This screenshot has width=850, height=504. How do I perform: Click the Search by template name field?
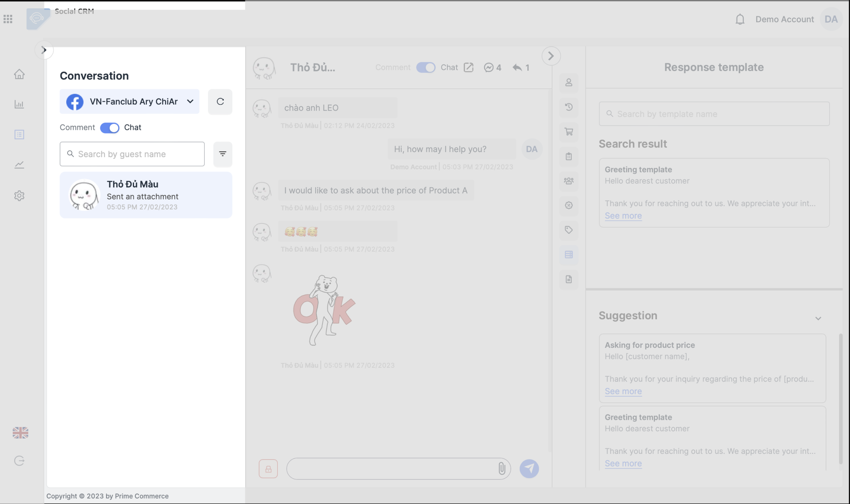click(714, 114)
